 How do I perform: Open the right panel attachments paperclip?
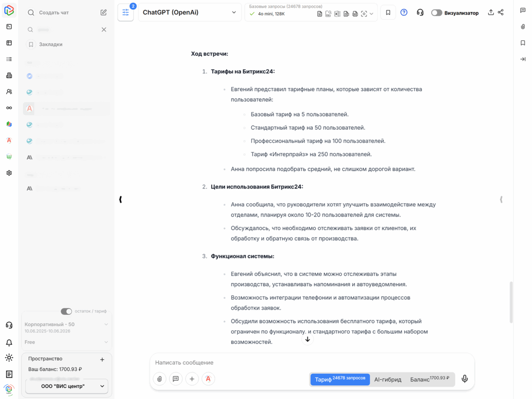[x=523, y=26]
